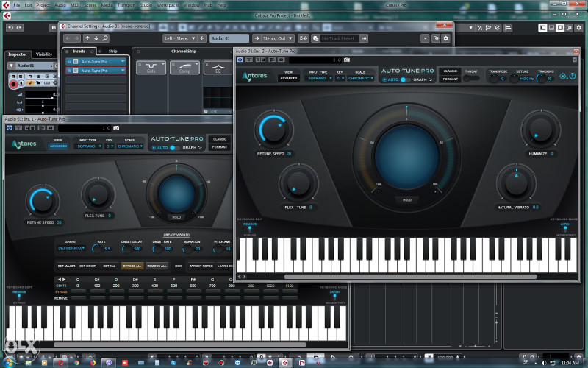Click the Hold button in Ins. 2 window

point(407,200)
